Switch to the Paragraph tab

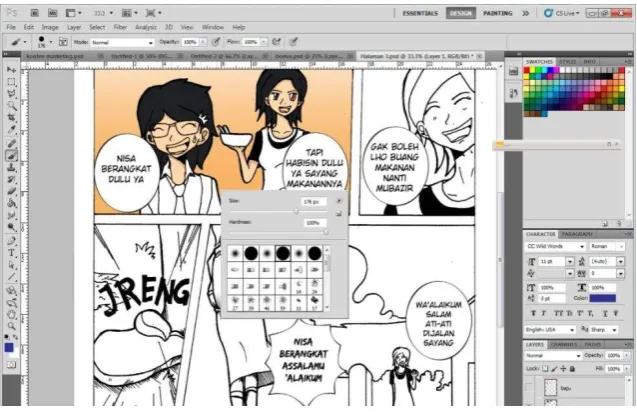click(x=576, y=234)
